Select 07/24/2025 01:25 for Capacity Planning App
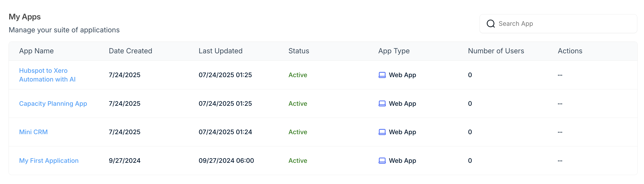Image resolution: width=644 pixels, height=184 pixels. coord(225,104)
